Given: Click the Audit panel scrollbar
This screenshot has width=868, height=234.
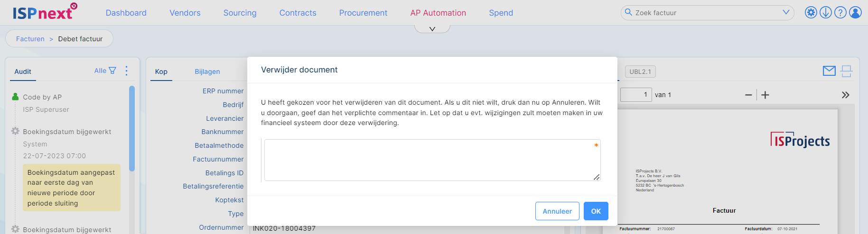Looking at the screenshot, I should tap(132, 128).
